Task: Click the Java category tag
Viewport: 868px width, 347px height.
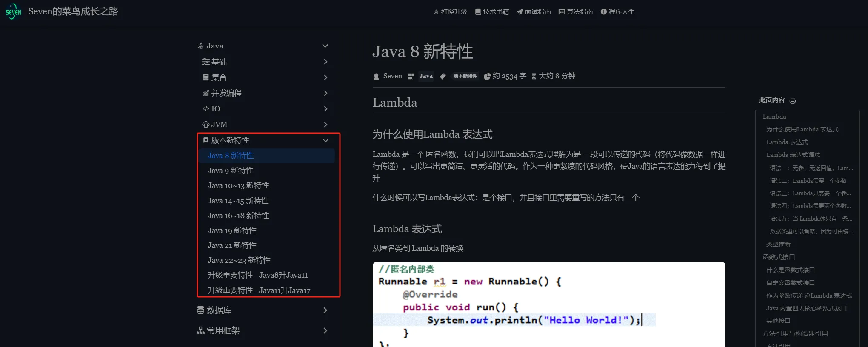Action: click(425, 76)
